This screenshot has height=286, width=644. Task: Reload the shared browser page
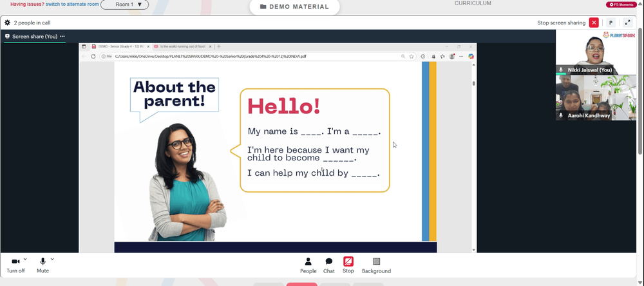pos(93,56)
